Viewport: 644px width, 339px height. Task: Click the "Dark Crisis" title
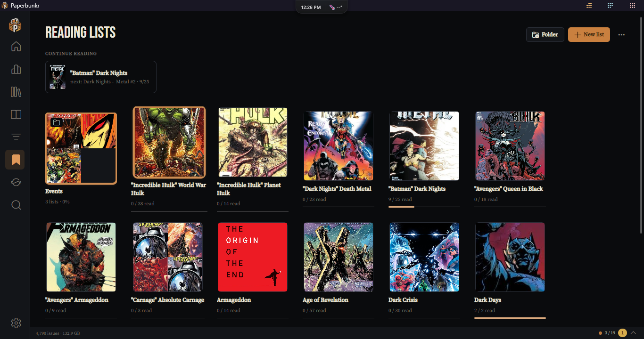(403, 300)
